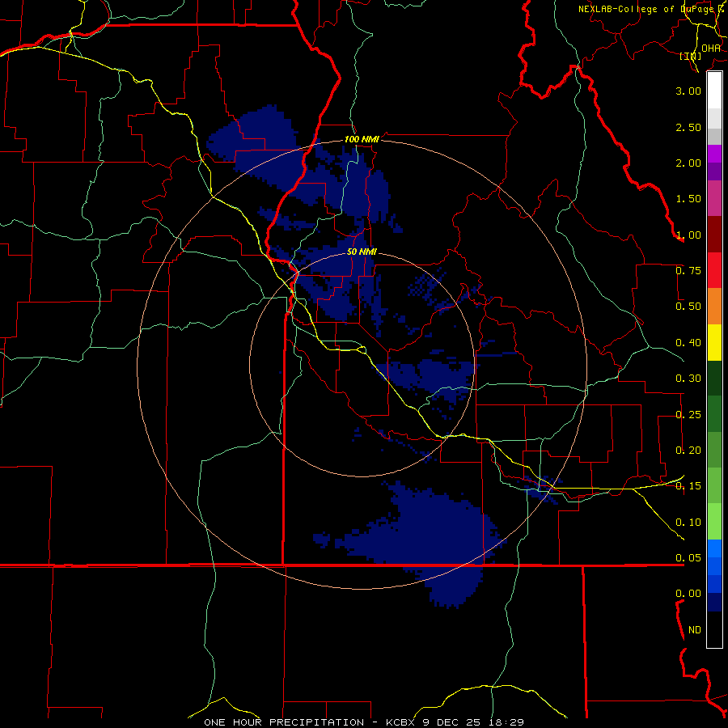728x728 pixels.
Task: Click the ONE HOUR PRECIPITATION caption text
Action: [284, 722]
